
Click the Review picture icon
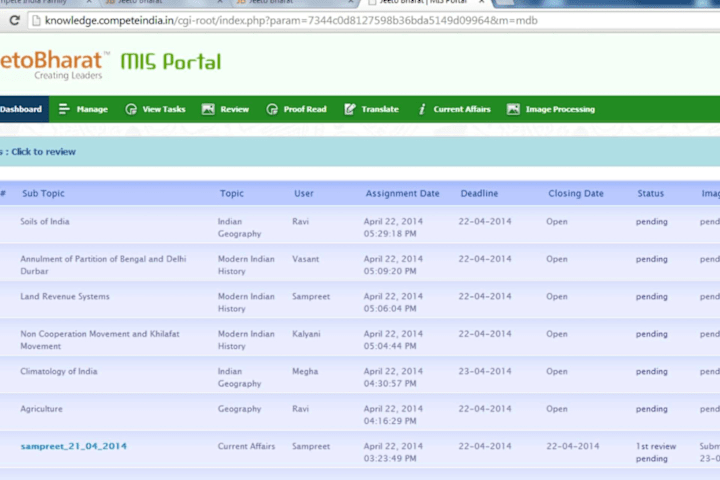coord(208,109)
